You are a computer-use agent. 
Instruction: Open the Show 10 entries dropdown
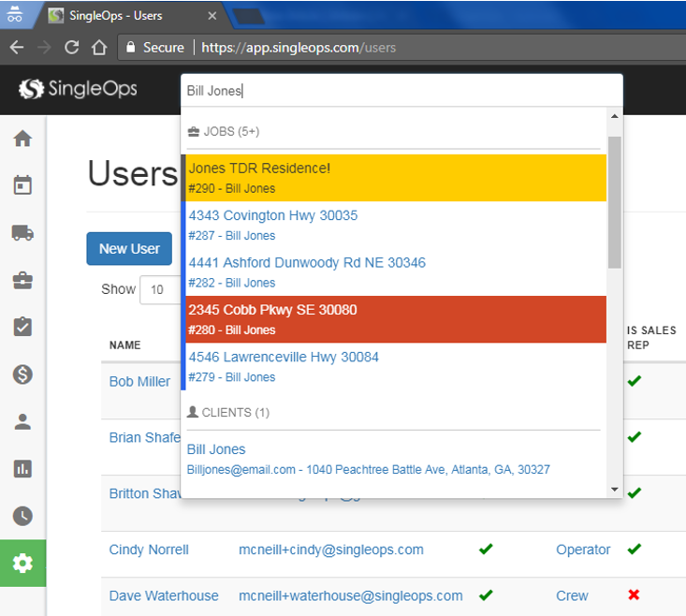[161, 289]
